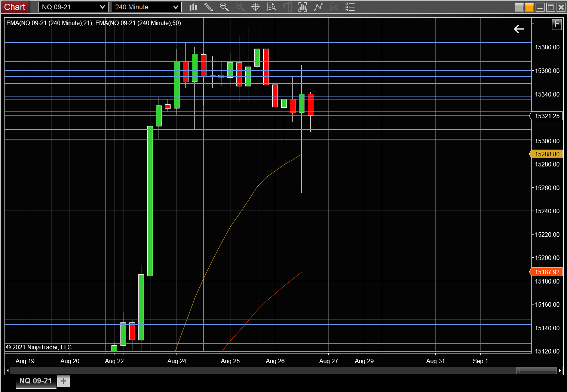Activate the zoom in magnifier
Screen dimensions: 567x392
(x=224, y=7)
